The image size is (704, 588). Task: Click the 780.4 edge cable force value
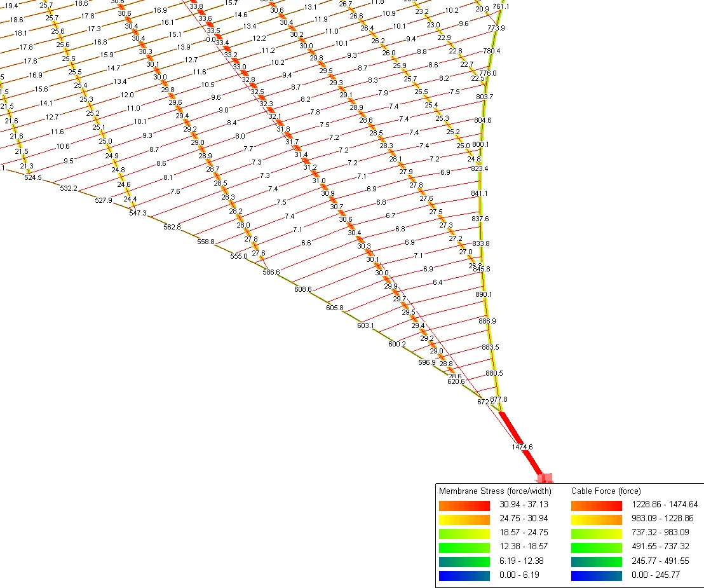pos(492,51)
